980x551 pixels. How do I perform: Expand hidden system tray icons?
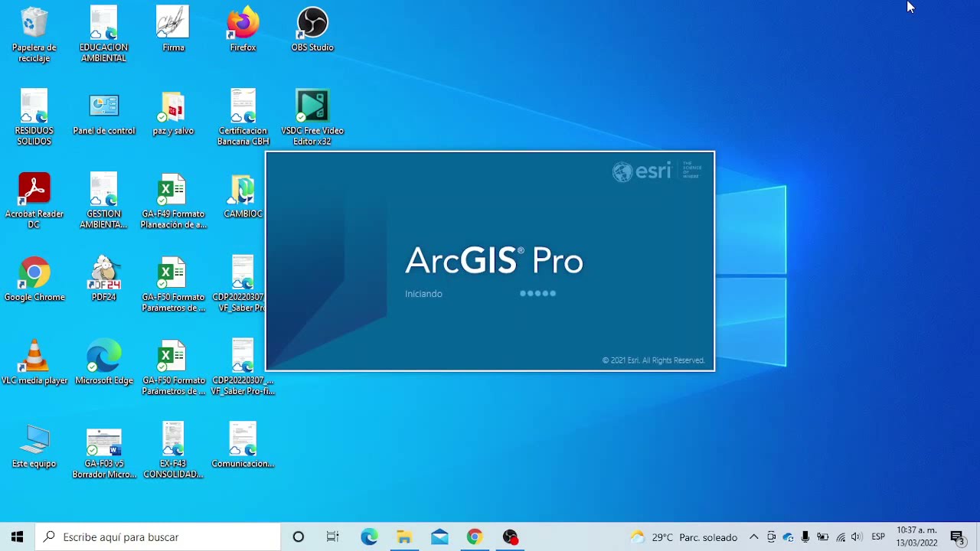pyautogui.click(x=754, y=537)
